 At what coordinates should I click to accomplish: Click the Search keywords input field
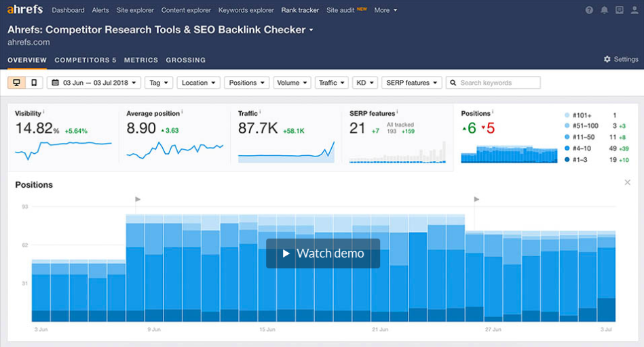pyautogui.click(x=493, y=83)
